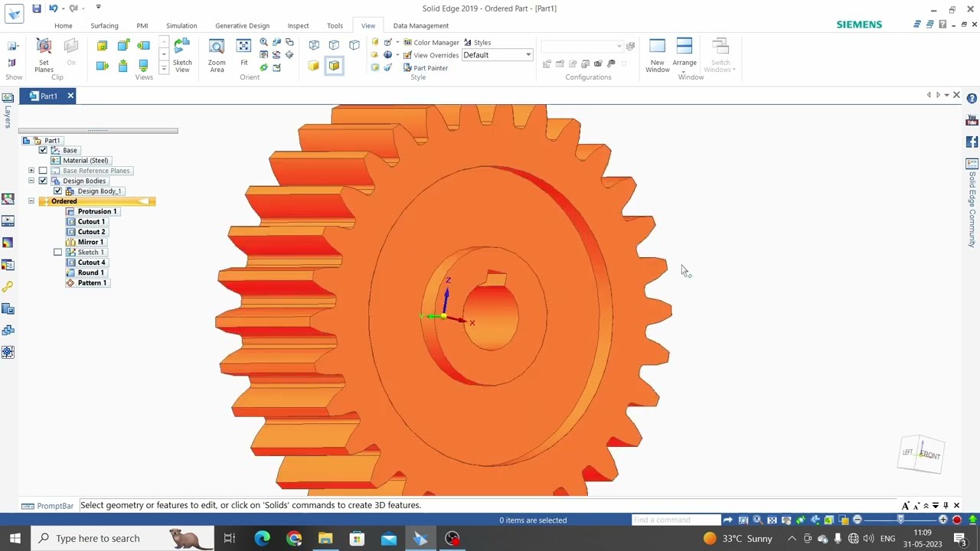Open the Switch Windows dropdown
This screenshot has height=551, width=980.
coord(720,55)
